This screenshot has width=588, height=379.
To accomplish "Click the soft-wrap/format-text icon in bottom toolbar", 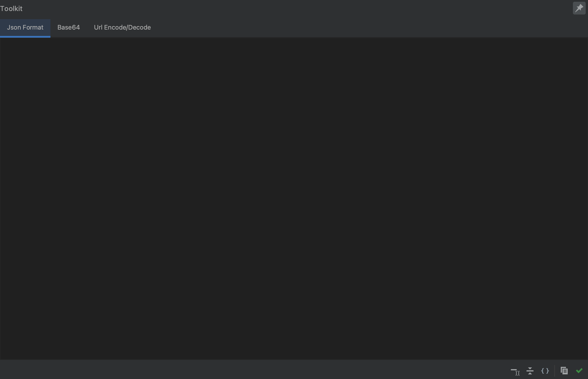I will pyautogui.click(x=515, y=371).
